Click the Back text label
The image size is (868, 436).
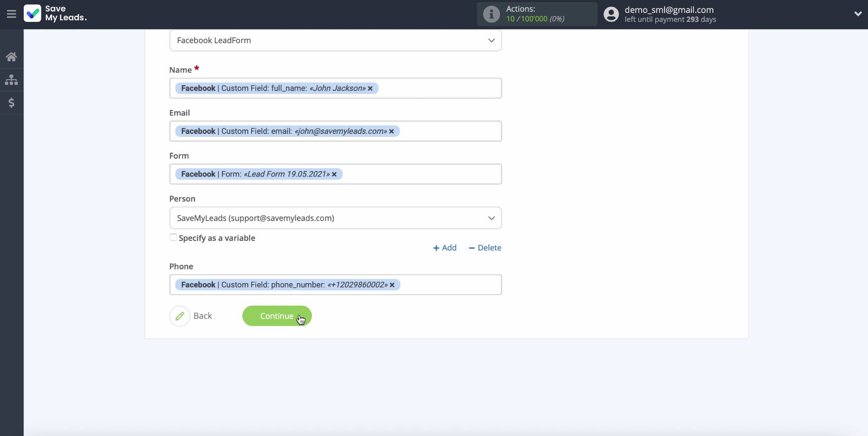pyautogui.click(x=202, y=316)
